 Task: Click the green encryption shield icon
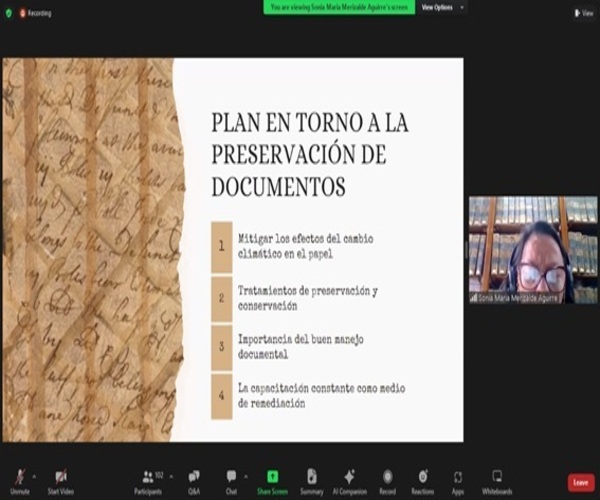coord(9,13)
